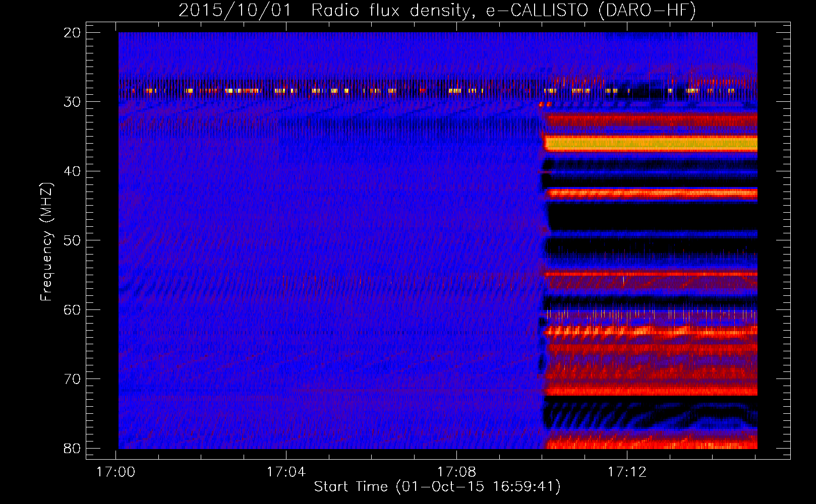The width and height of the screenshot is (816, 504).
Task: Click the '17:12' time tick label
Action: tap(627, 472)
